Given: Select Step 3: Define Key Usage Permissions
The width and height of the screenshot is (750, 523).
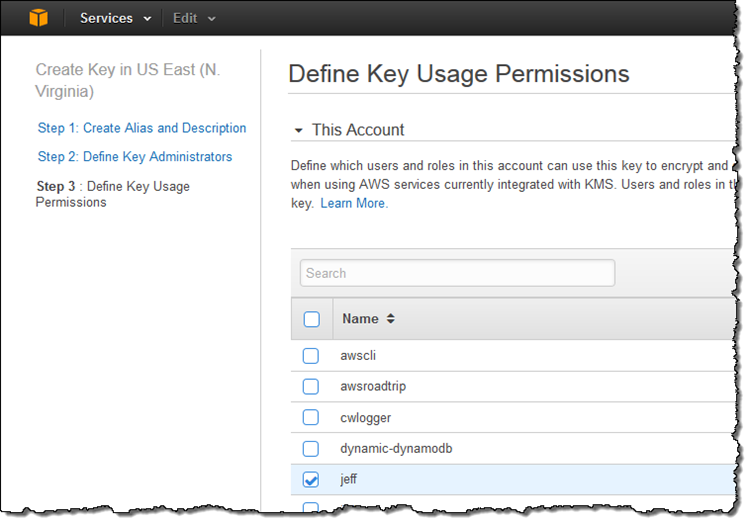Looking at the screenshot, I should 112,194.
